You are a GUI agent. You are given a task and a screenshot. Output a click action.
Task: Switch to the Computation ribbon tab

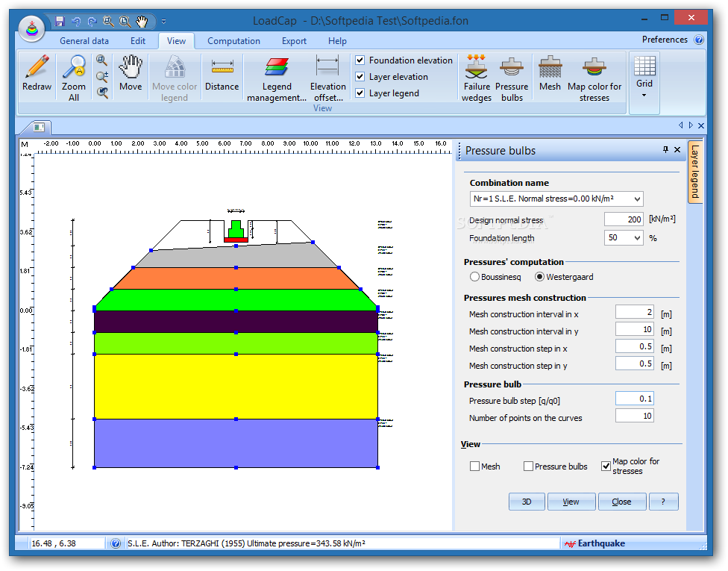(x=233, y=41)
